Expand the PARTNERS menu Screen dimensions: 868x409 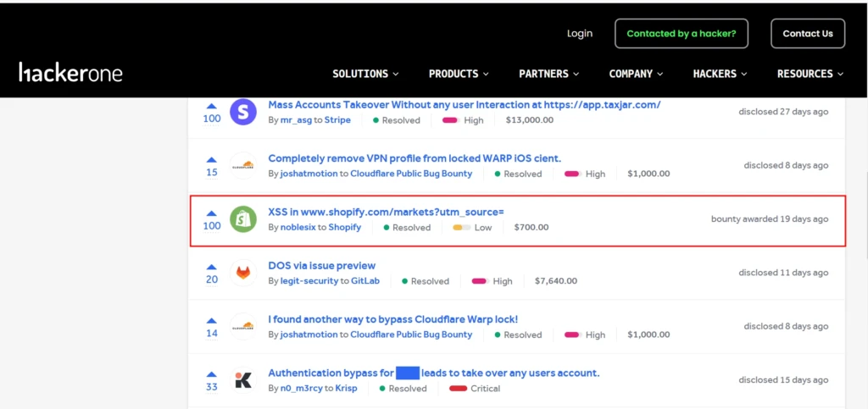[549, 74]
